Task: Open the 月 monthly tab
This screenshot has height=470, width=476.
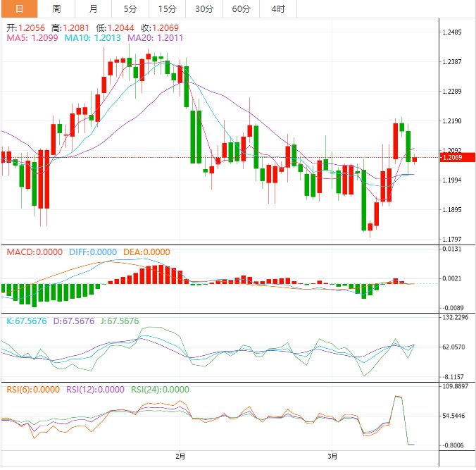Action: [93, 9]
